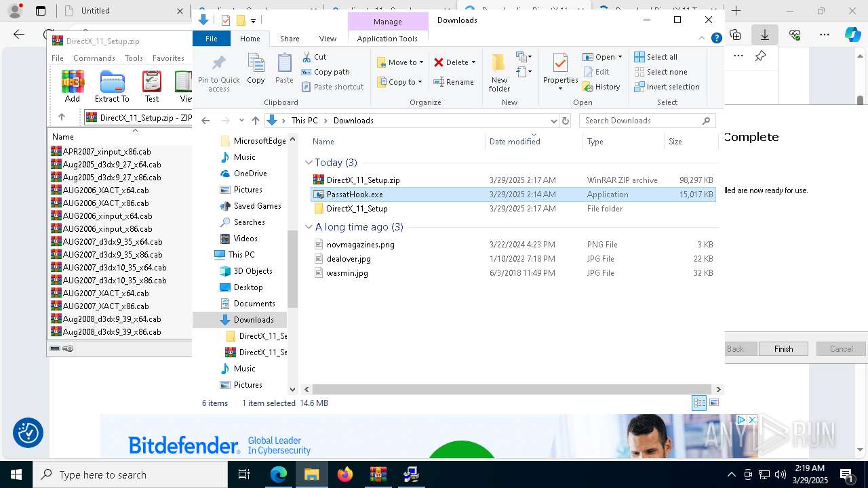Click the horizontal scrollbar in file list

click(512, 390)
